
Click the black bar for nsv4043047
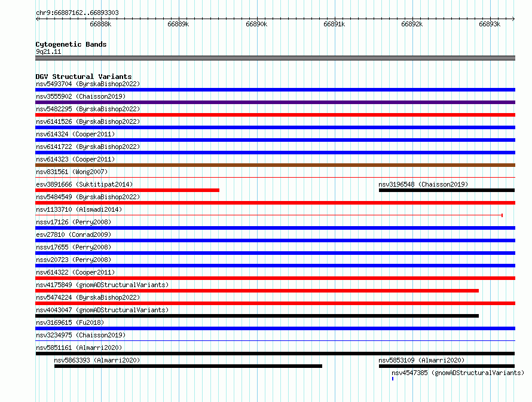pos(257,316)
